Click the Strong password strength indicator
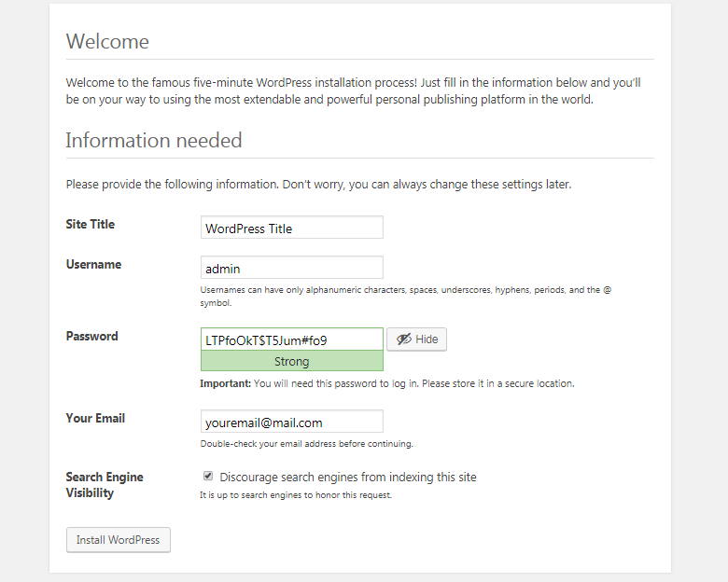The width and height of the screenshot is (728, 582). click(x=291, y=361)
